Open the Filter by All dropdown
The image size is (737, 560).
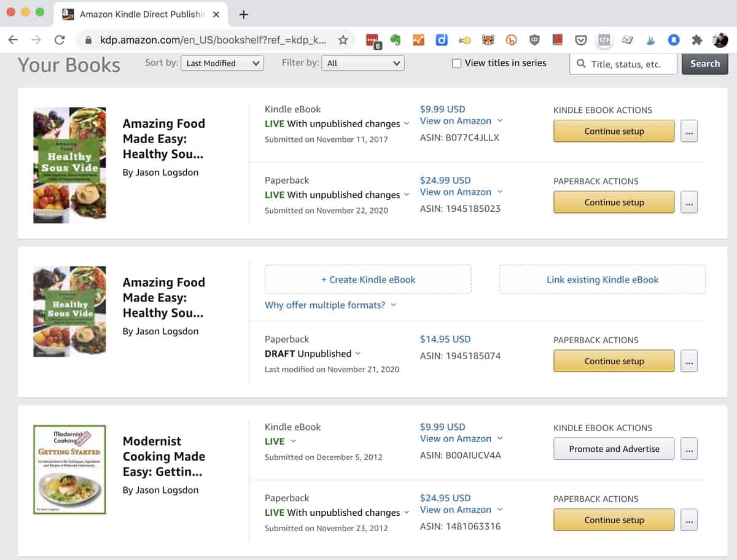pyautogui.click(x=362, y=63)
